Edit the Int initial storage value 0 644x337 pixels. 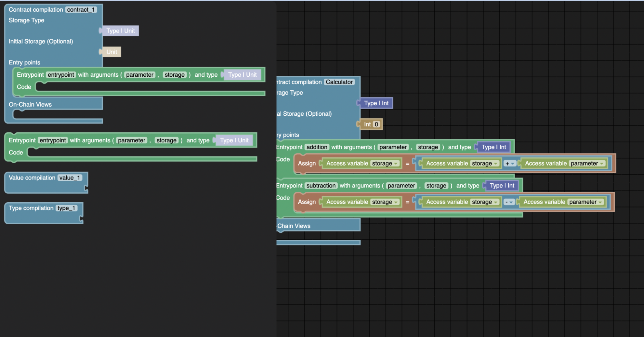tap(376, 124)
